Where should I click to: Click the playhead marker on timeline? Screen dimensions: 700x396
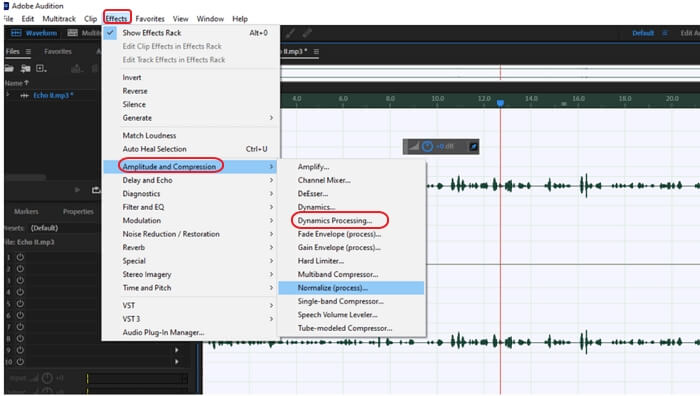pyautogui.click(x=500, y=103)
